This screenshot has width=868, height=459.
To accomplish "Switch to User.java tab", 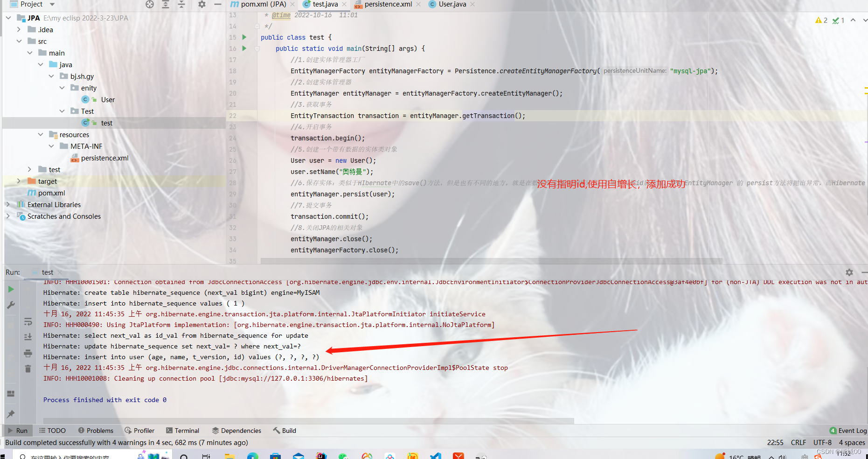I will [x=447, y=4].
